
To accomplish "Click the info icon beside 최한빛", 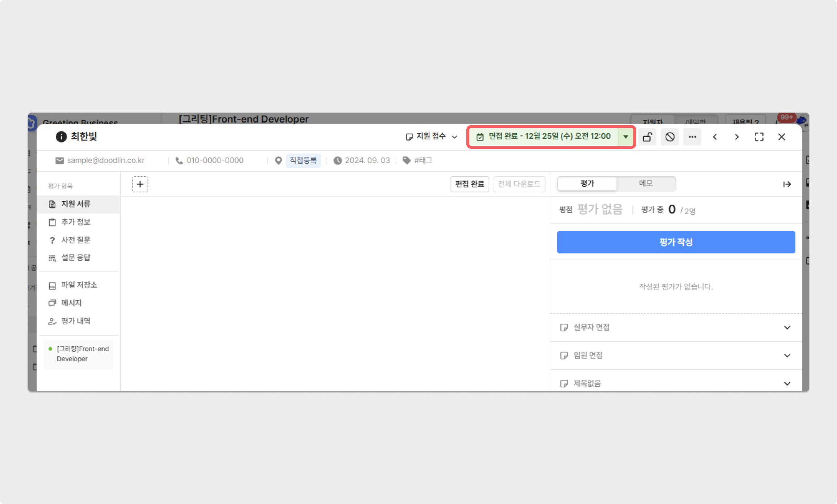I will [61, 136].
